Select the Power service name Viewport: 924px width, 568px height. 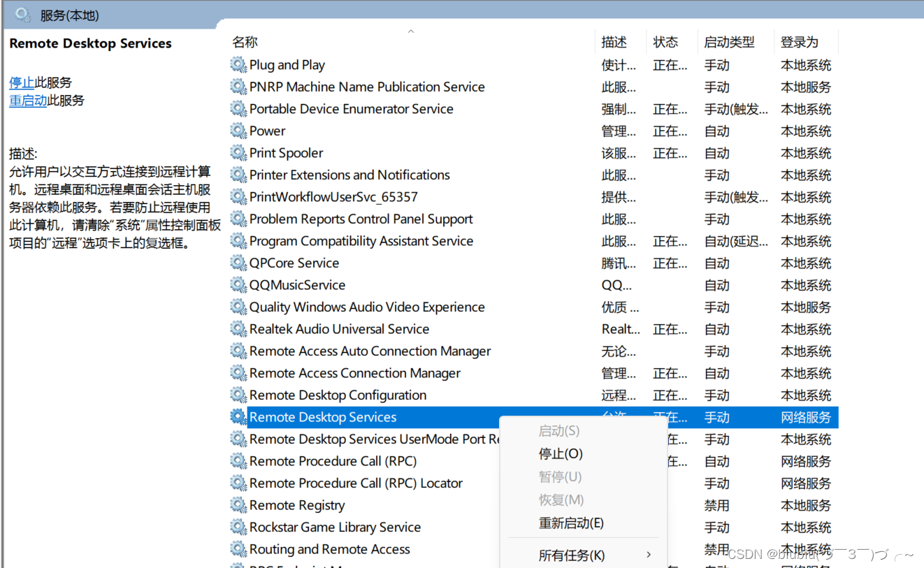[x=268, y=131]
